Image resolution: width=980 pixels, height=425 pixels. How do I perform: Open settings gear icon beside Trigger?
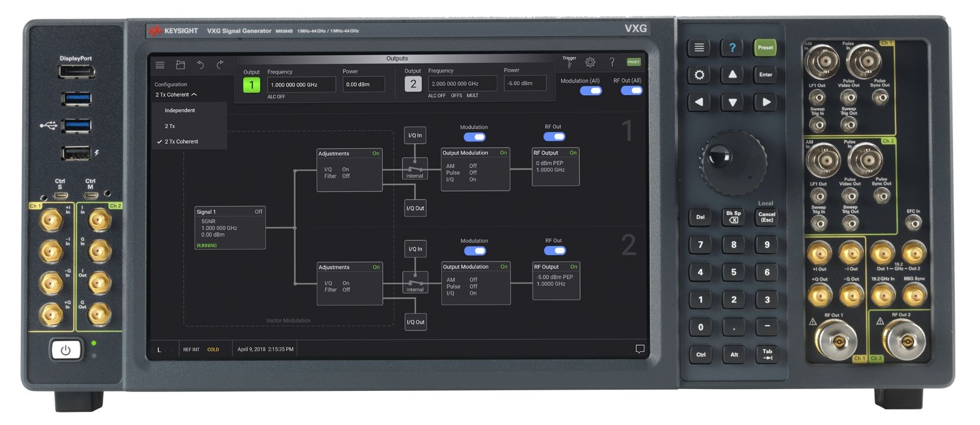[590, 62]
